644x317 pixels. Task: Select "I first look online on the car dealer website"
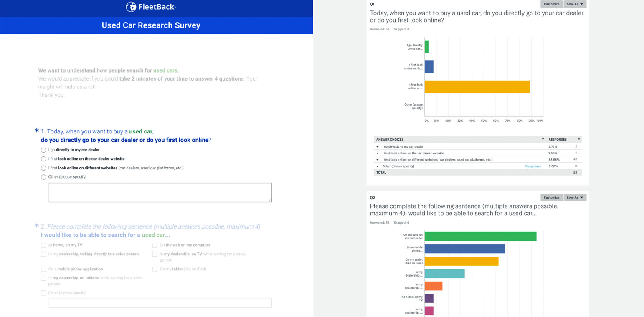43,159
